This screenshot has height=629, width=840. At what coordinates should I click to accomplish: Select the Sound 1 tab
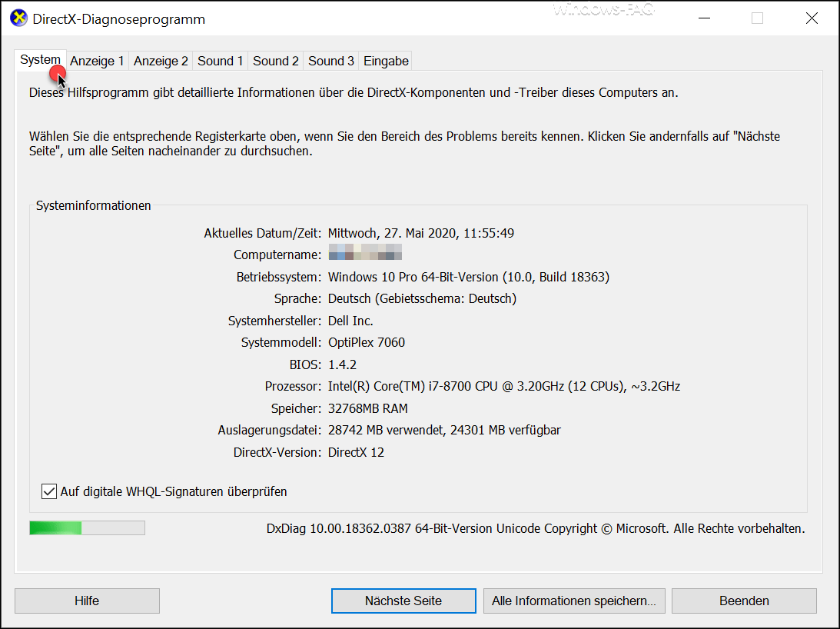220,61
